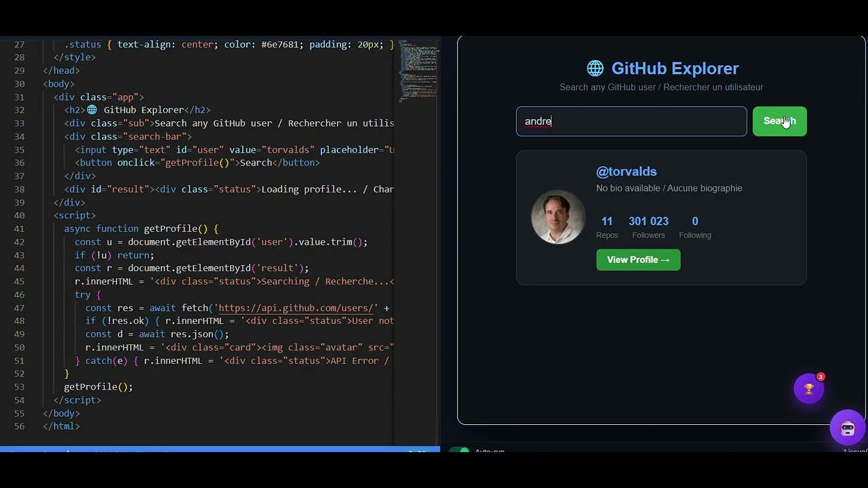Click the code editor minimap
This screenshot has height=488, width=868.
point(418,71)
